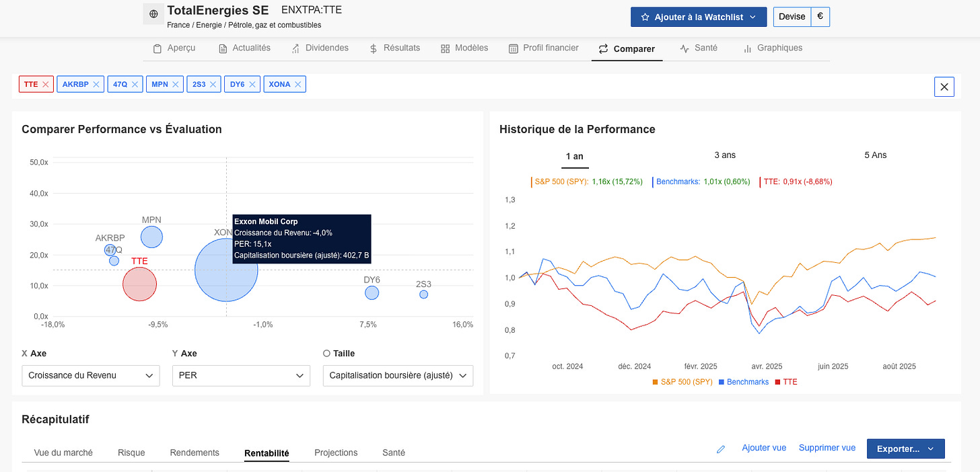This screenshot has height=472, width=980.
Task: Select the 1 an performance period
Action: [575, 156]
